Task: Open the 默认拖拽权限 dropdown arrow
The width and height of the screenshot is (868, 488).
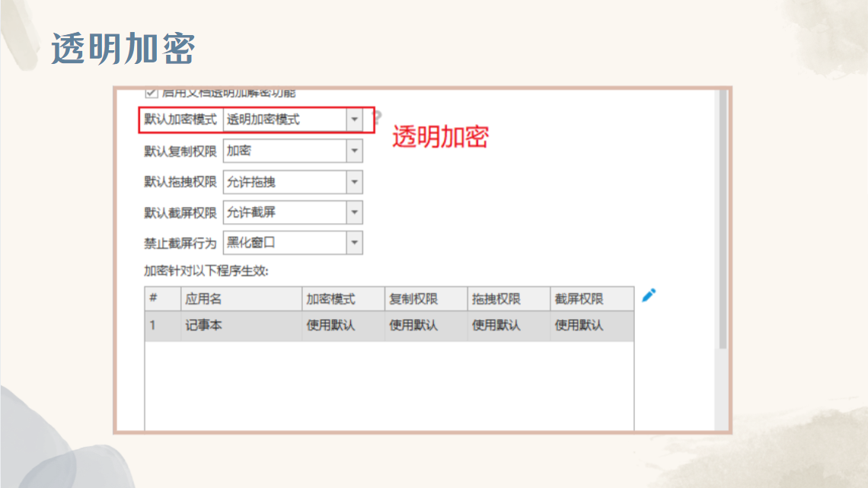Action: [354, 182]
